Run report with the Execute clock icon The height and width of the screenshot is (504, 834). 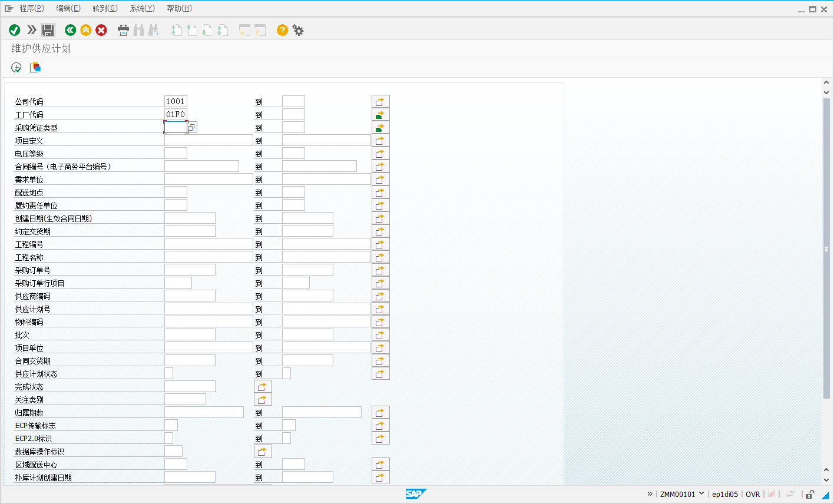(x=16, y=68)
